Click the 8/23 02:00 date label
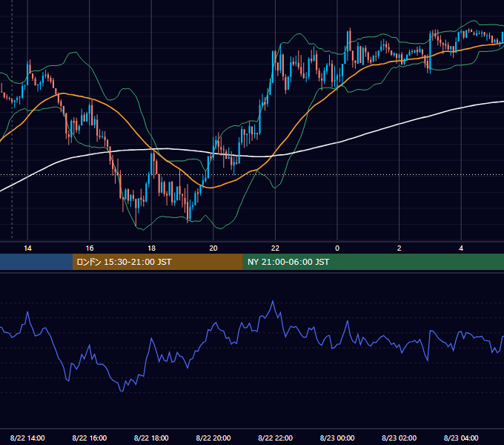Viewport: 504px width, 445px height. (x=399, y=438)
